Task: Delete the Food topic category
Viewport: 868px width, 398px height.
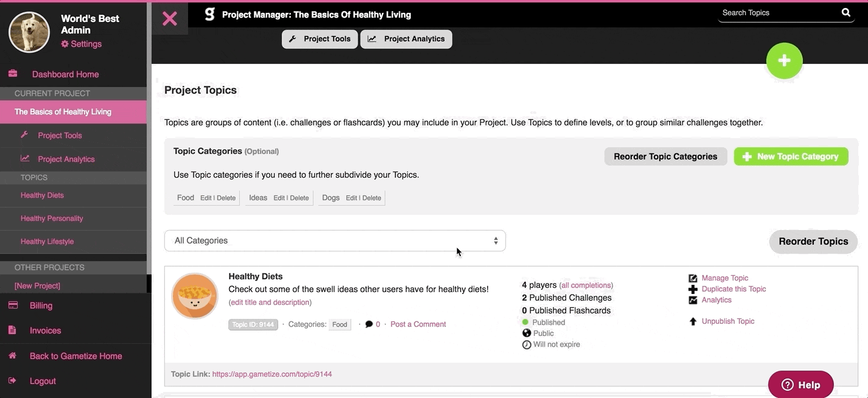Action: [x=226, y=198]
